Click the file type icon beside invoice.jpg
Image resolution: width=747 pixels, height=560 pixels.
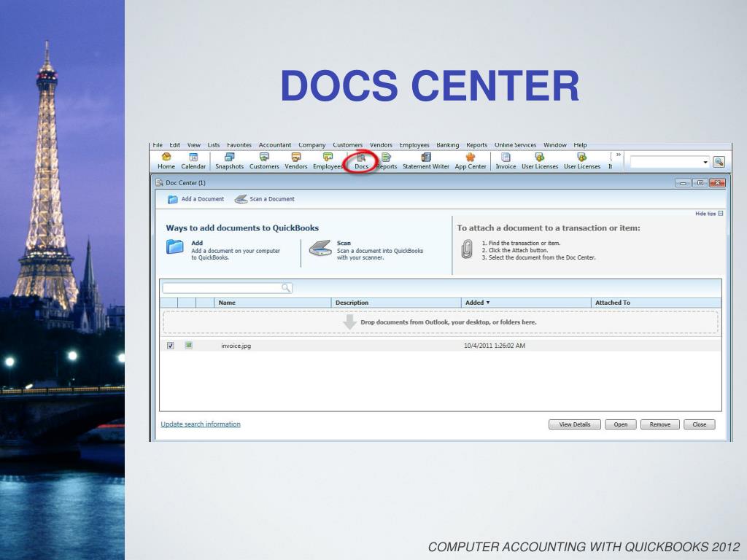[189, 345]
